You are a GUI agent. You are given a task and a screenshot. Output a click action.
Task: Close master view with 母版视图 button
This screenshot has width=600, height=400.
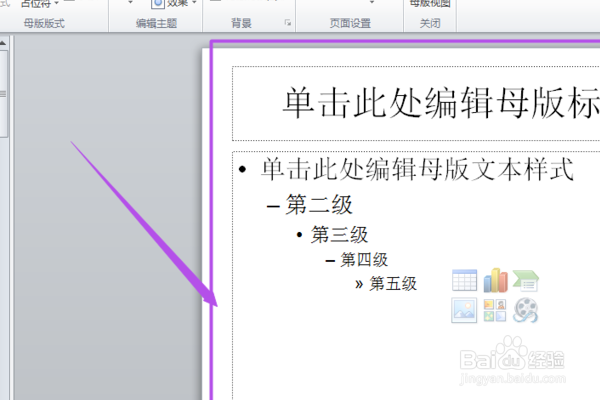[x=430, y=4]
